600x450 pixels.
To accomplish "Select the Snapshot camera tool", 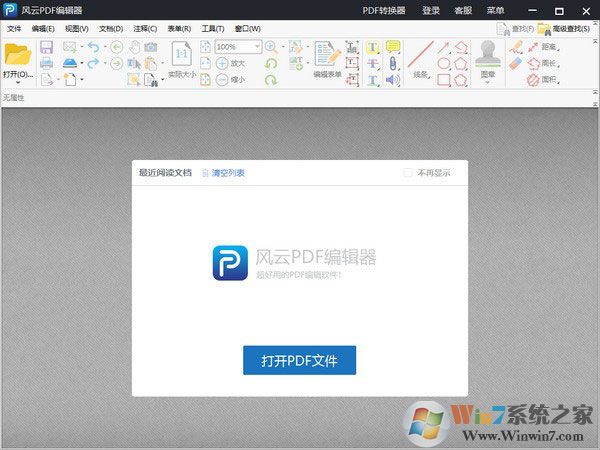I will click(x=150, y=47).
